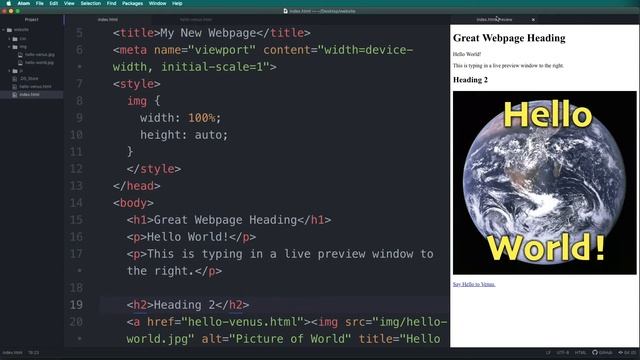Place cursor on line 19 h2 code
The image size is (640, 360).
pos(188,305)
